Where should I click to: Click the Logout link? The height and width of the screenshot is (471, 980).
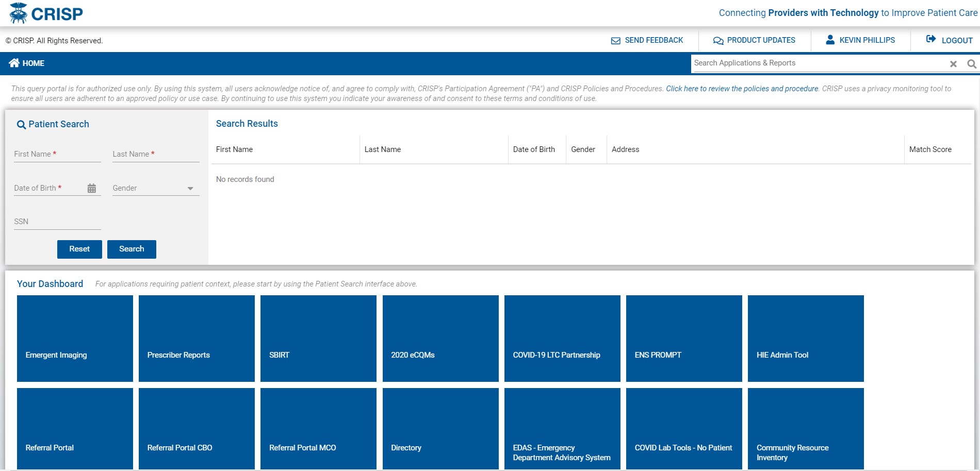click(950, 40)
